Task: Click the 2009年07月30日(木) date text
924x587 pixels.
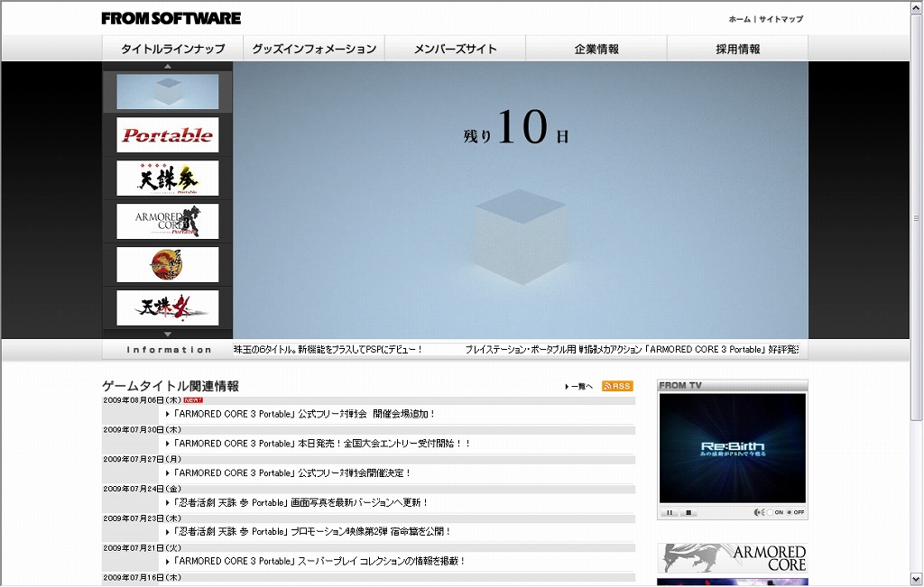Action: [x=142, y=430]
